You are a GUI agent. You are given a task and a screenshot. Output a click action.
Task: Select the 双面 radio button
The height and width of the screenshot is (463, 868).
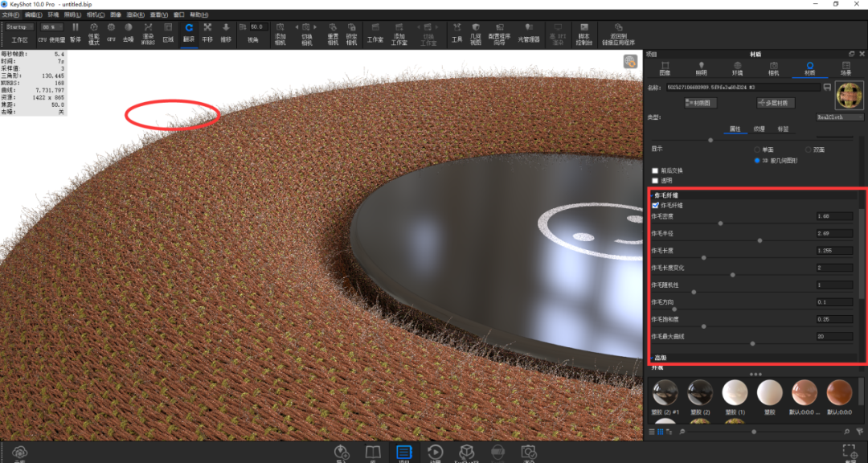tap(809, 150)
